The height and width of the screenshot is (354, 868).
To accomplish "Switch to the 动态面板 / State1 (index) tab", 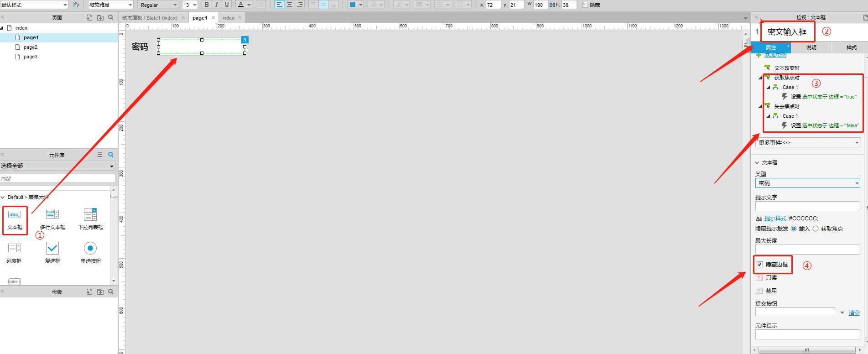I will tap(150, 18).
